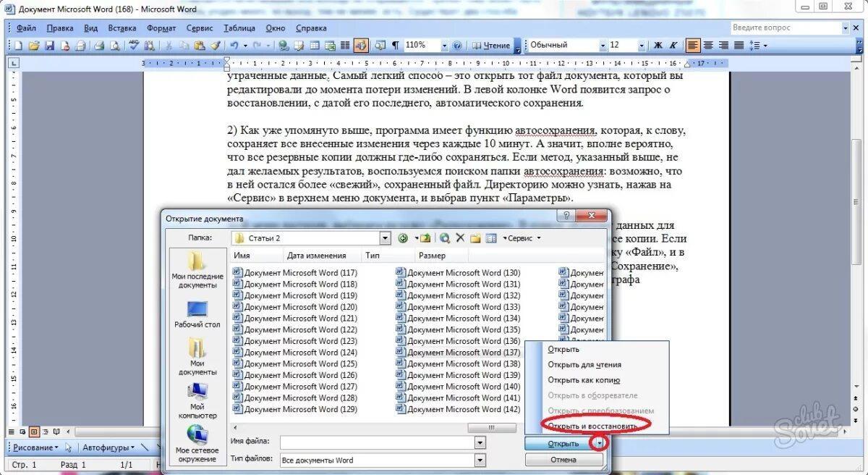868x475 pixels.
Task: Click dropdown arrow beside Открыть button
Action: [598, 443]
